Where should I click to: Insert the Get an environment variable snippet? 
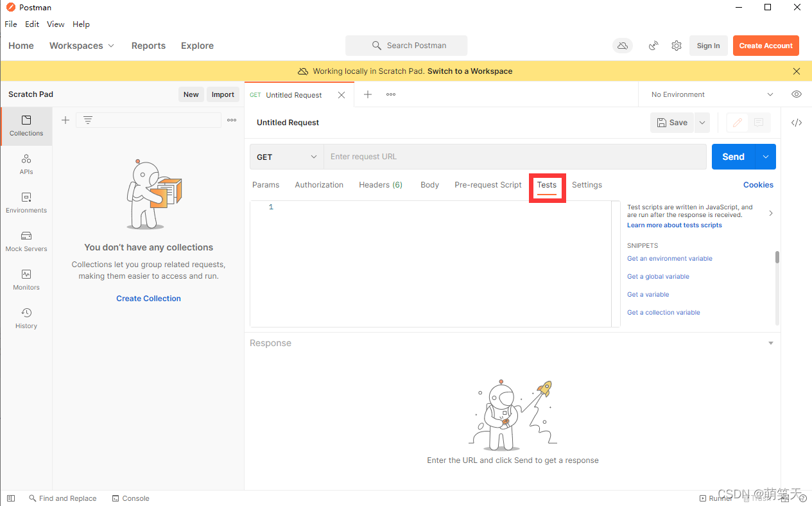[669, 259]
